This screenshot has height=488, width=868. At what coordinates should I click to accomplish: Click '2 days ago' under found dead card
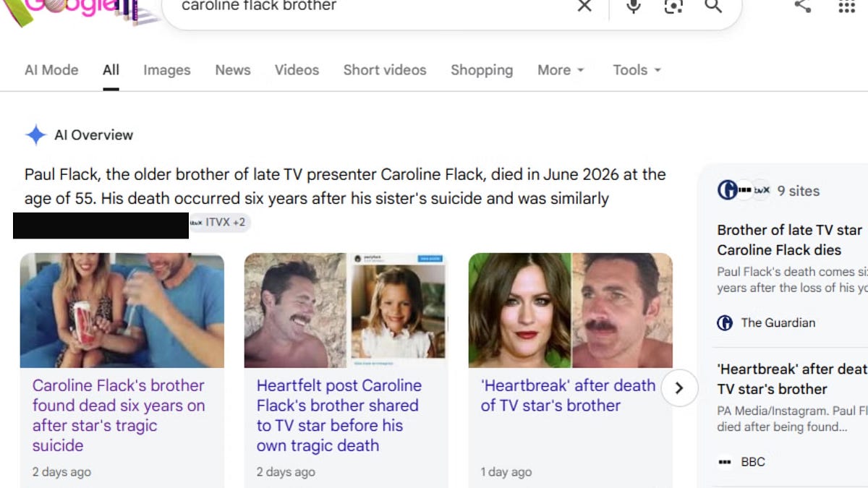pyautogui.click(x=61, y=472)
